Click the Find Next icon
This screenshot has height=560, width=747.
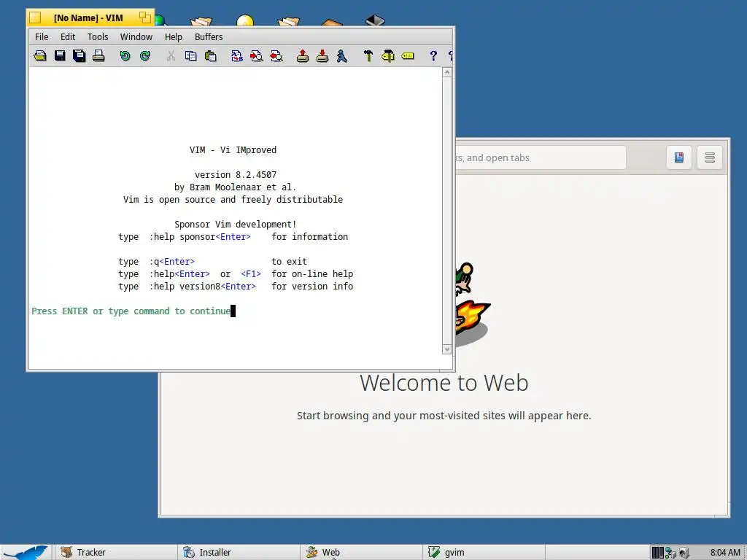point(256,56)
